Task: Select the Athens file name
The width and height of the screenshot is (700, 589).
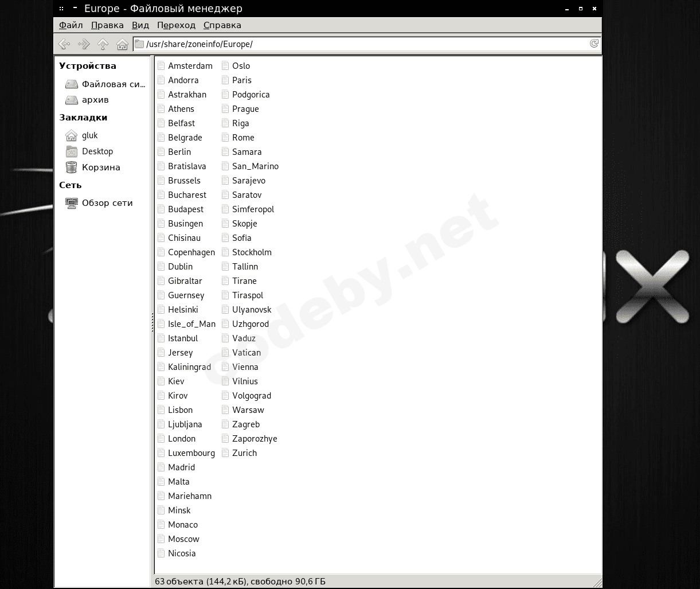Action: [x=181, y=109]
